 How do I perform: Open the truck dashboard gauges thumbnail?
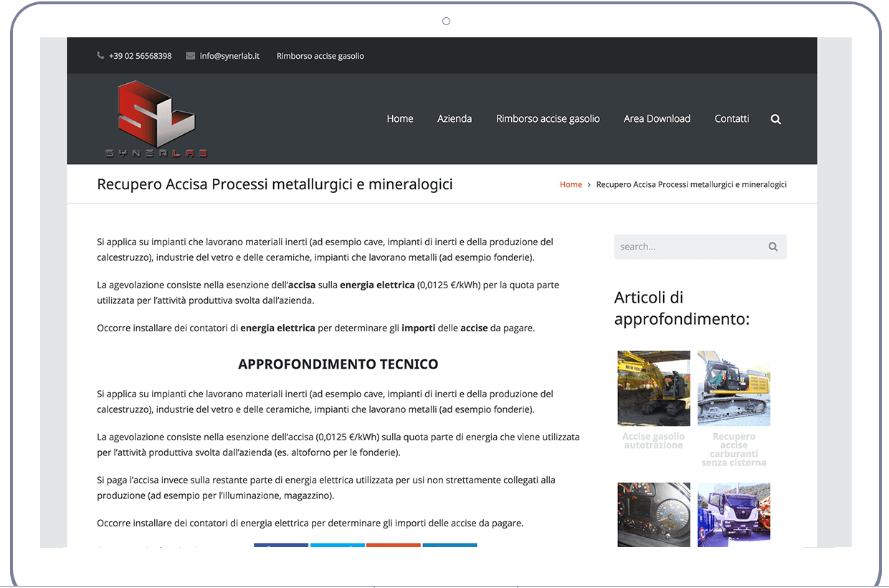654,514
